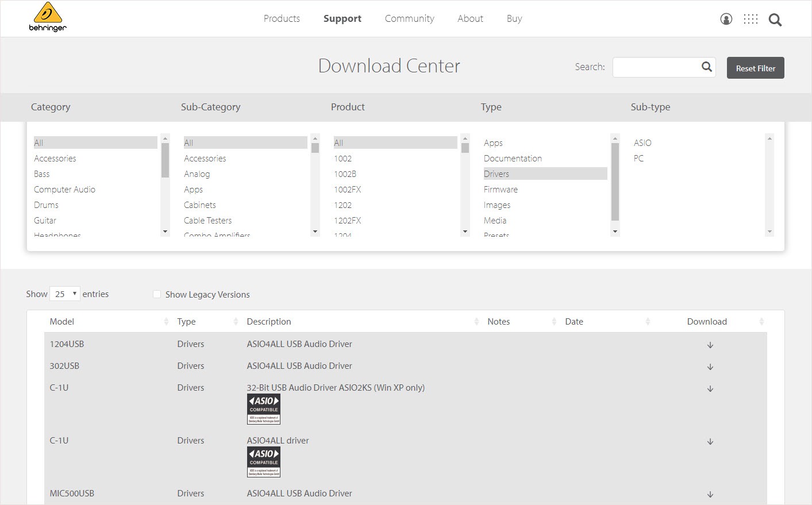Enable Show Legacy Versions checkbox

coord(157,294)
